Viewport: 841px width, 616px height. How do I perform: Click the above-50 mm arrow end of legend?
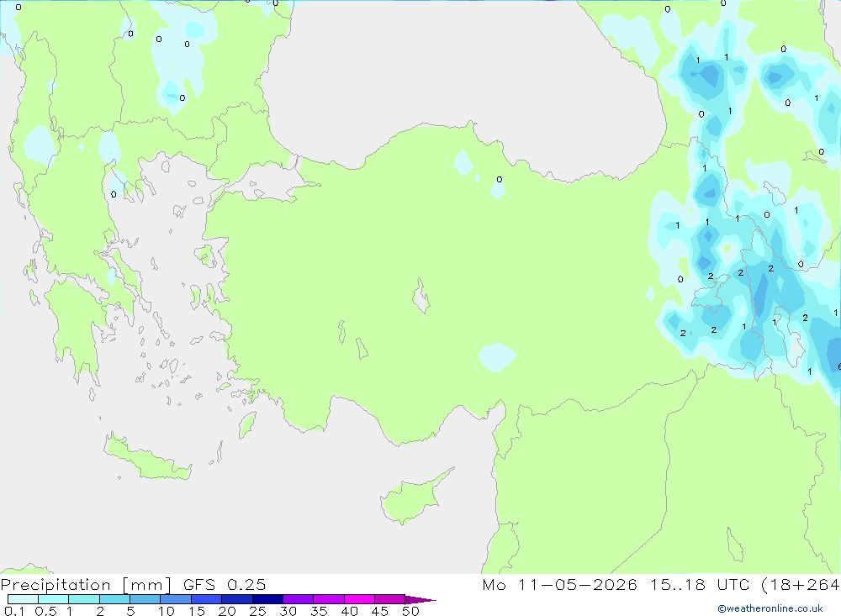click(420, 599)
